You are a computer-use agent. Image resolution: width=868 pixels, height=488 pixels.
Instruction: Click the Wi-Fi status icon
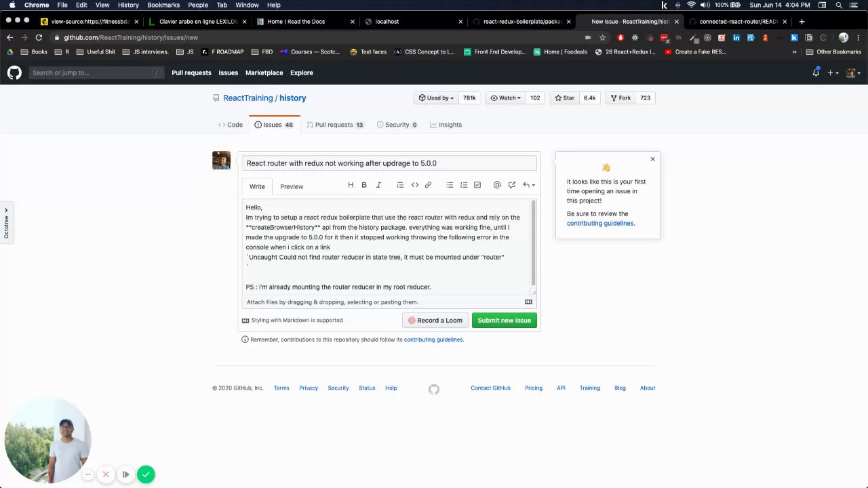coord(691,5)
